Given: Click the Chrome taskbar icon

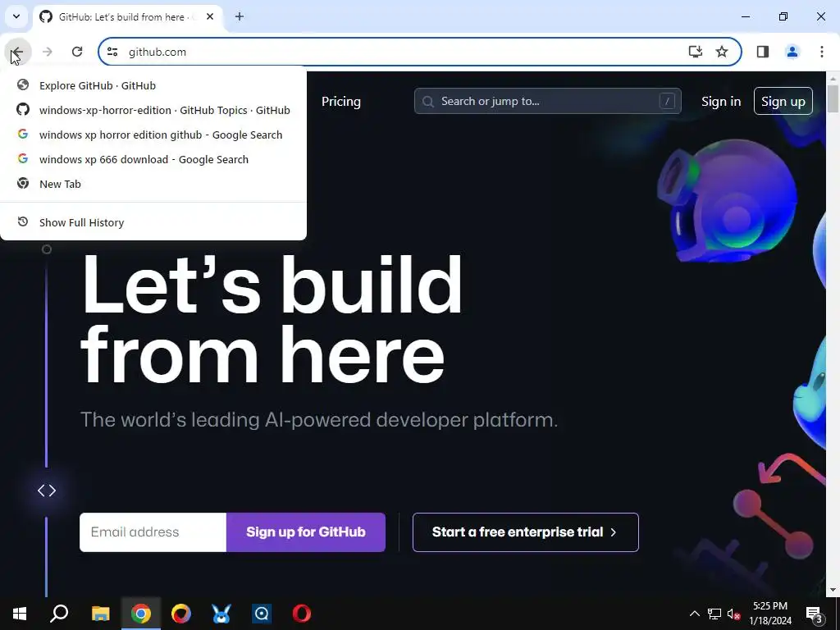Looking at the screenshot, I should coord(141,614).
